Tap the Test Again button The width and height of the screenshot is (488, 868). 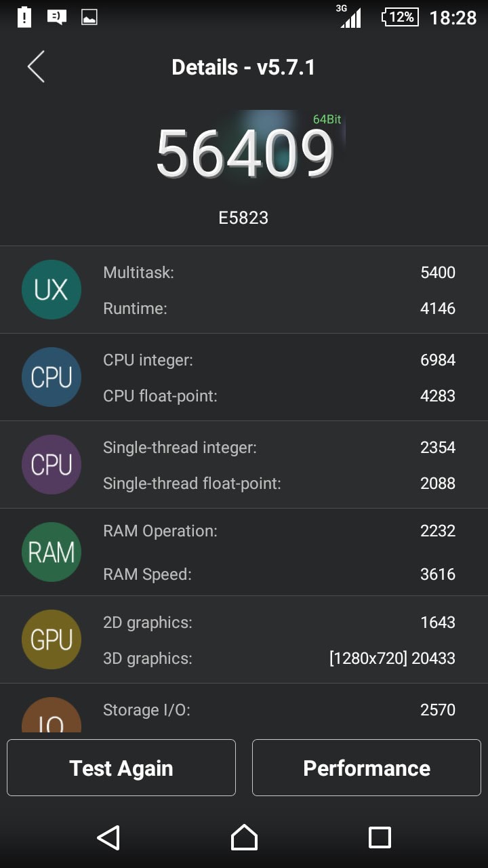pos(121,768)
